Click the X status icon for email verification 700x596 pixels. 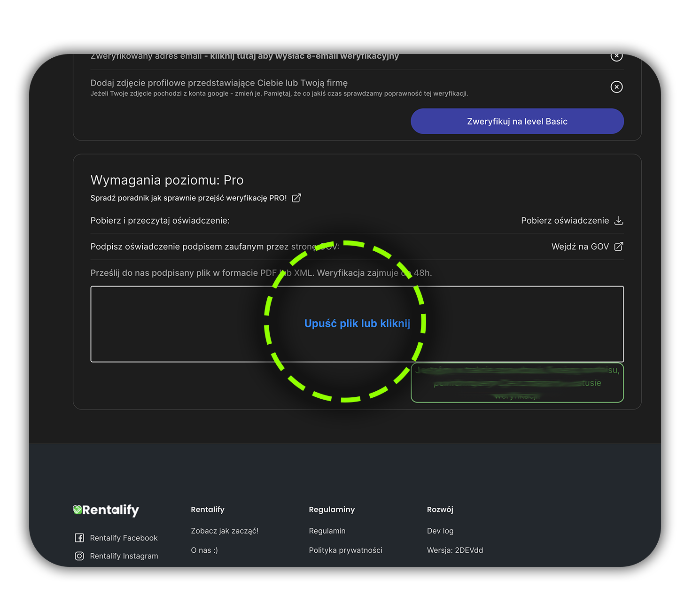coord(616,56)
